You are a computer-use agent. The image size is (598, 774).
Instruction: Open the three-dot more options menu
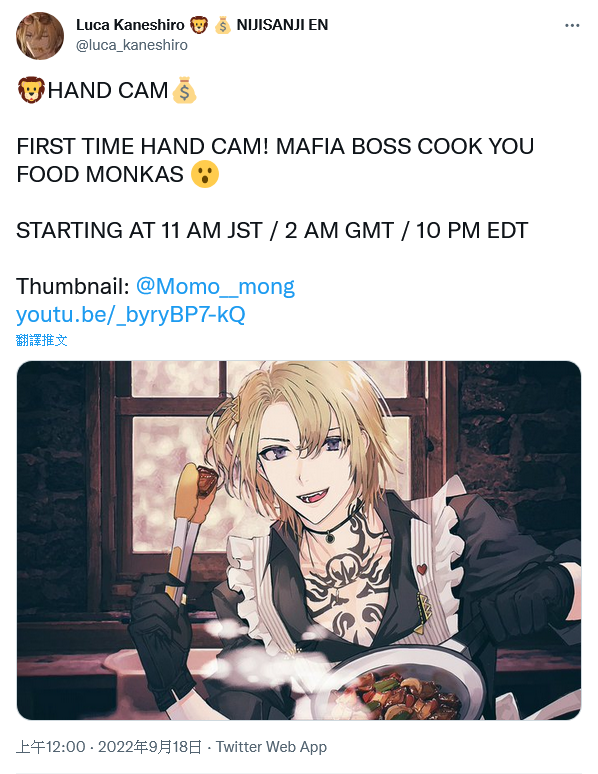coord(572,26)
